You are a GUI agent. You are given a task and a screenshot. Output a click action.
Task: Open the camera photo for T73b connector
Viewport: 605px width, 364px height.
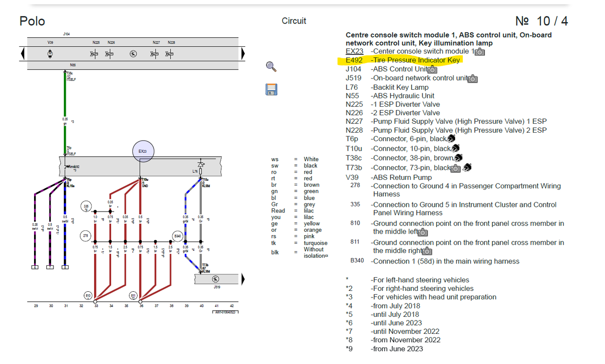pos(456,168)
